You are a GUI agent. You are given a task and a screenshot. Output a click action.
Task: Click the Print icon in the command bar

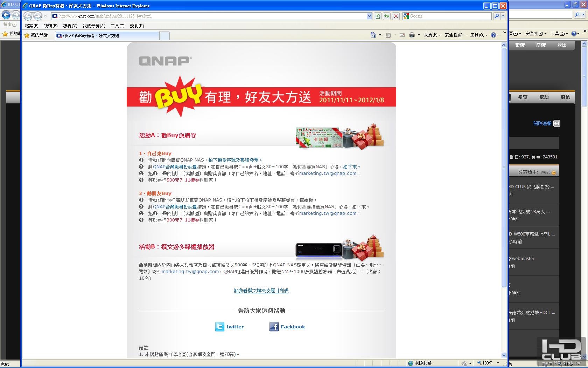412,35
